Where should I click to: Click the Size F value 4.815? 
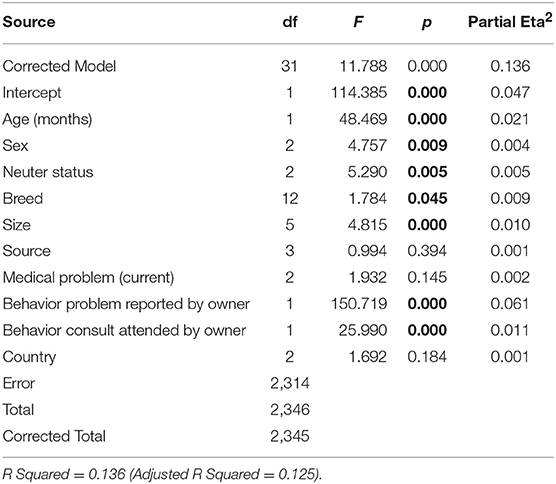tap(367, 225)
